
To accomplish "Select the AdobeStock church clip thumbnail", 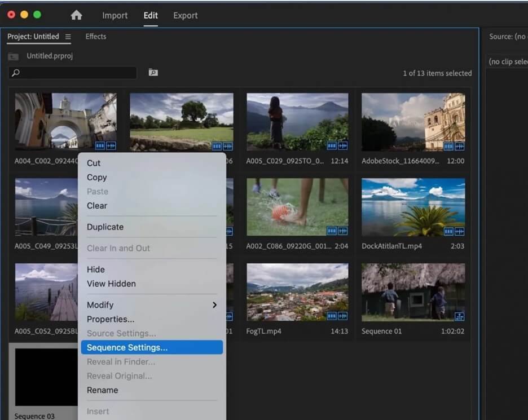I will (x=413, y=122).
